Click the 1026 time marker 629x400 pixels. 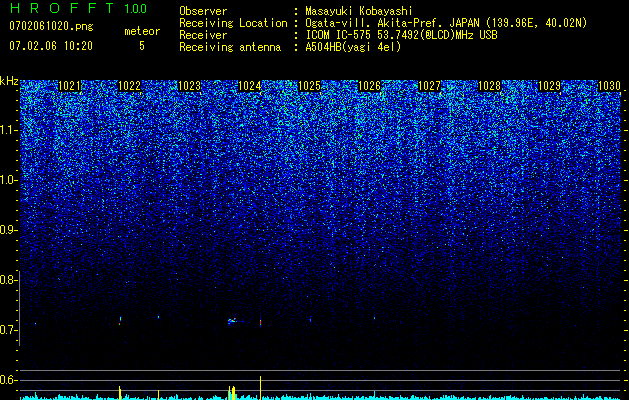pyautogui.click(x=369, y=85)
